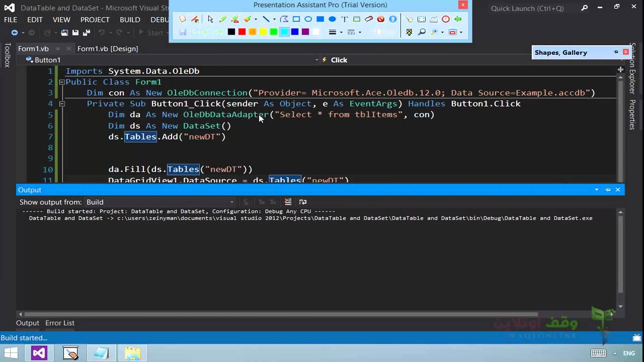644x362 pixels.
Task: Open the EDIT menu
Action: 35,20
